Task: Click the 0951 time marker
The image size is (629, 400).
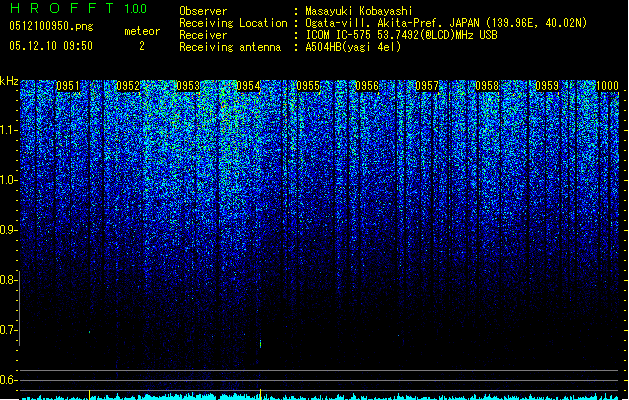Action: pos(68,86)
